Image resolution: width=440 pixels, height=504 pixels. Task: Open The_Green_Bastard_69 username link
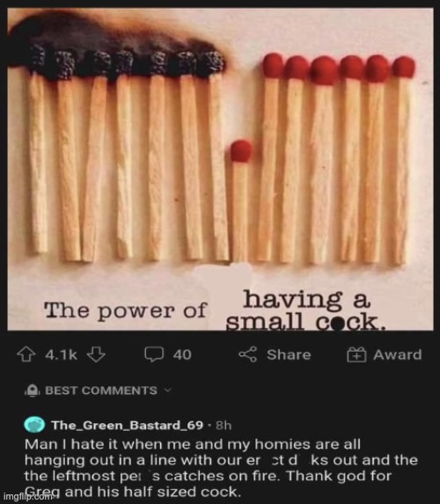point(128,425)
